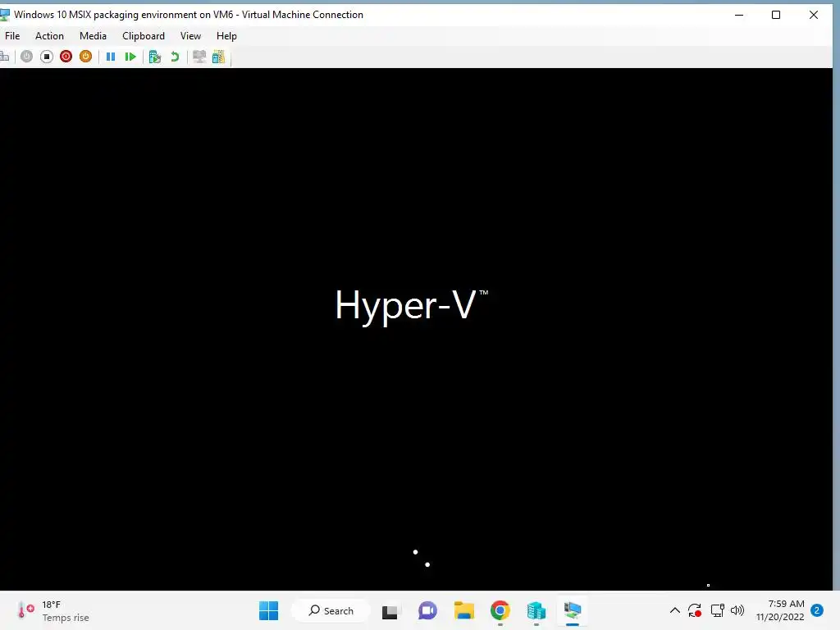Click the Virtual Machine Connection taskbar icon
The width and height of the screenshot is (840, 630).
pyautogui.click(x=572, y=610)
